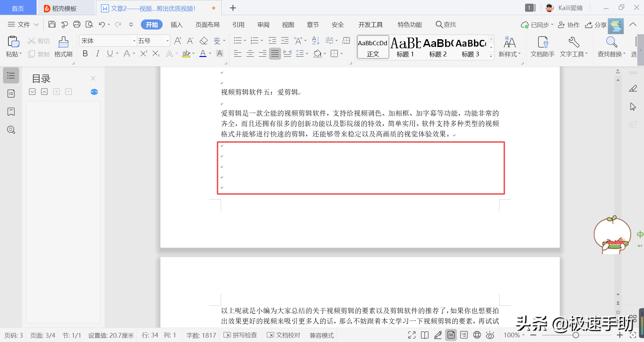Open Document Assistant (文档助手)
This screenshot has height=342, width=644.
coord(542,47)
